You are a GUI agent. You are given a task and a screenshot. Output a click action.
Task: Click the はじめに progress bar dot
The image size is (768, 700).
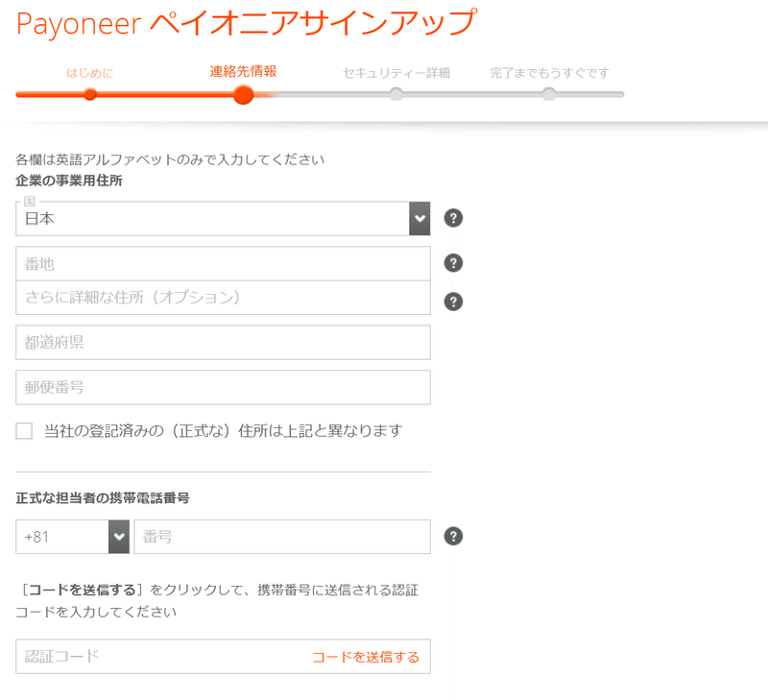pos(89,94)
